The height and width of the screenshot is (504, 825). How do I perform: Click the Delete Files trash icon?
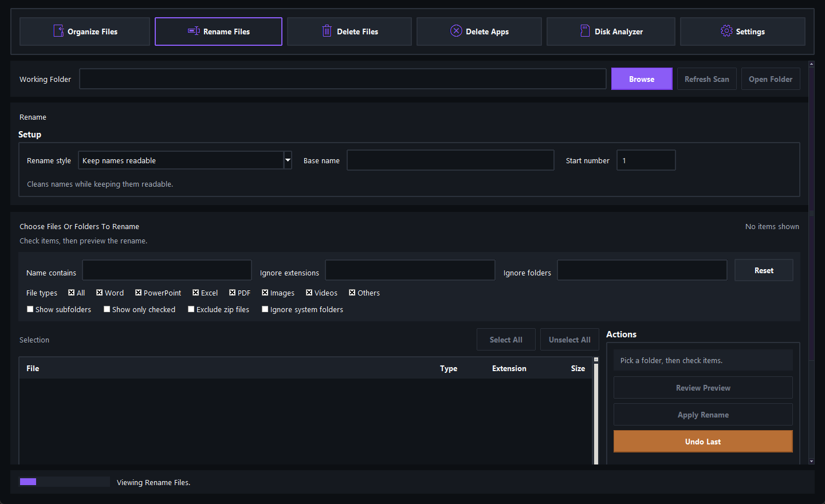coord(327,31)
